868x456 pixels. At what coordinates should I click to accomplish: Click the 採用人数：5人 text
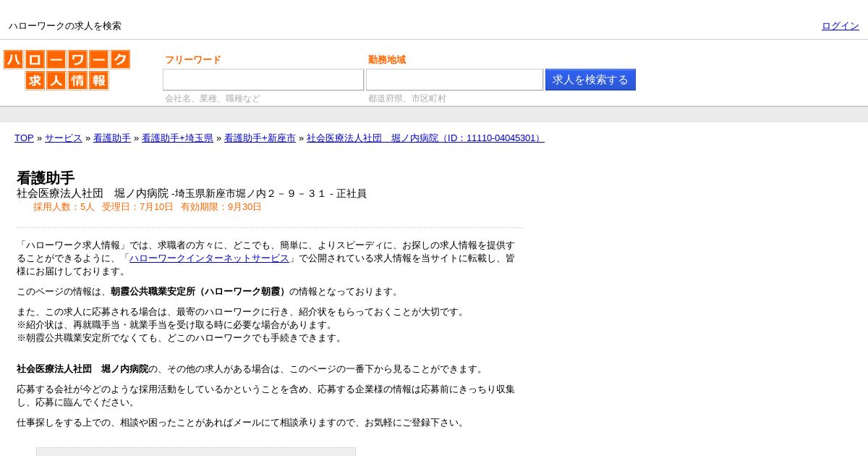click(64, 207)
